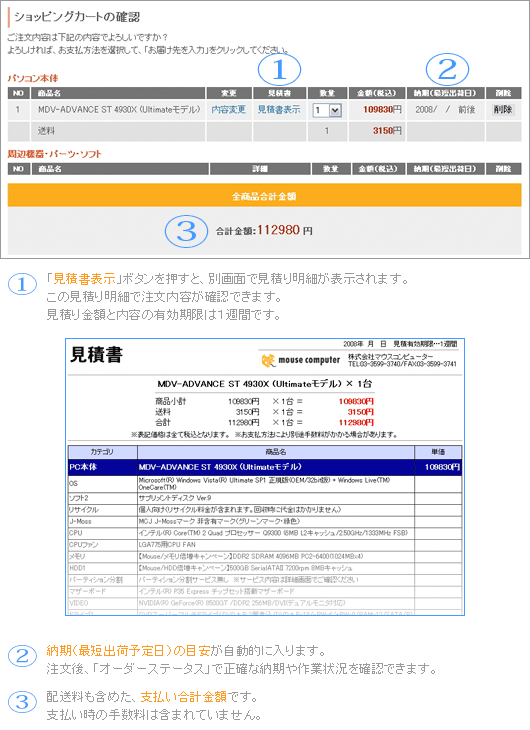The width and height of the screenshot is (530, 730).
Task: Click the estimate sheet preview image
Action: (265, 477)
